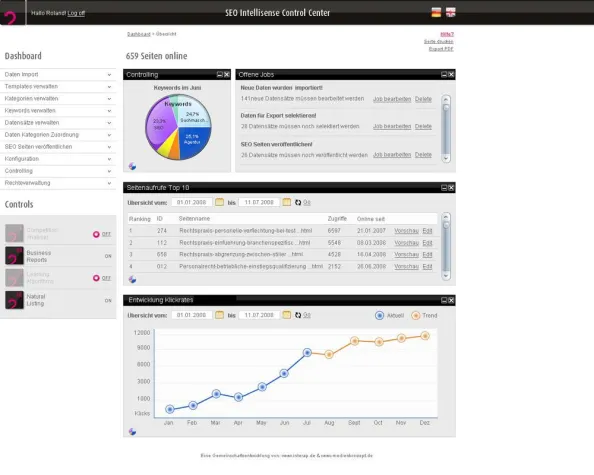The image size is (594, 475).
Task: Toggle Business Reports ON switch
Action: 108,256
